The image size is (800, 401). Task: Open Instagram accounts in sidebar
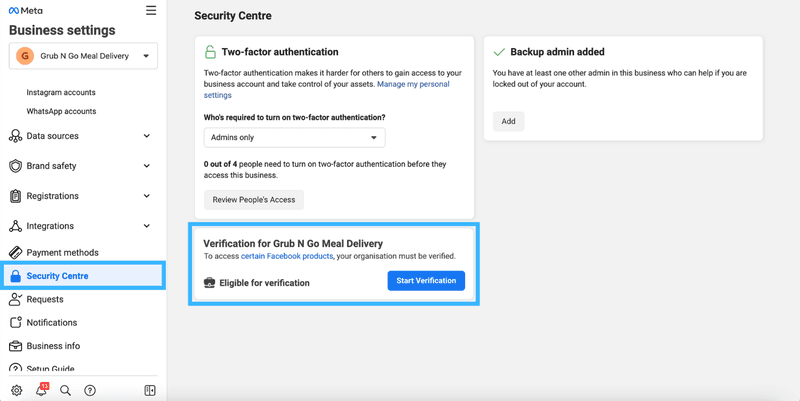[61, 92]
